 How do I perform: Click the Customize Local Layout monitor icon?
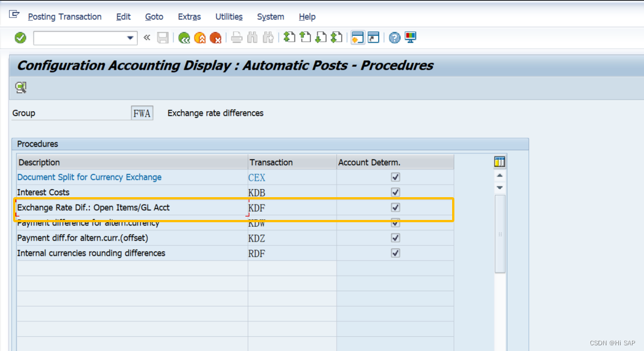coord(409,37)
